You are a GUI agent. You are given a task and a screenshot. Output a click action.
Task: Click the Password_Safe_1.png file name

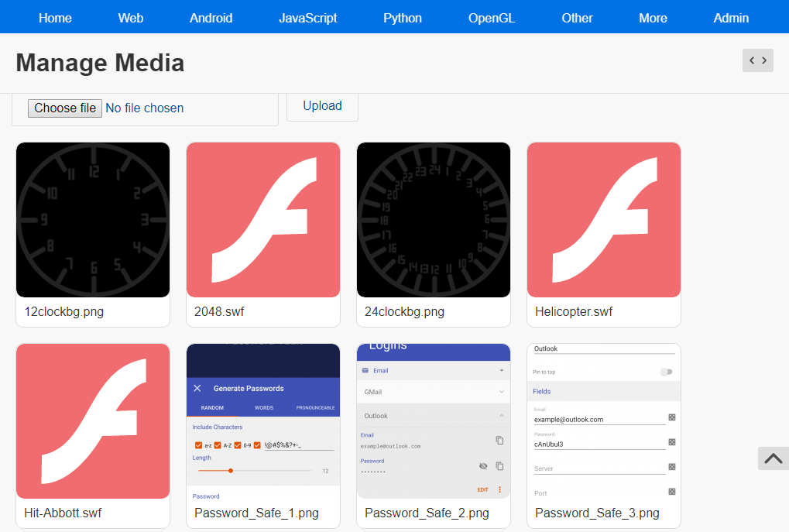[x=256, y=513]
